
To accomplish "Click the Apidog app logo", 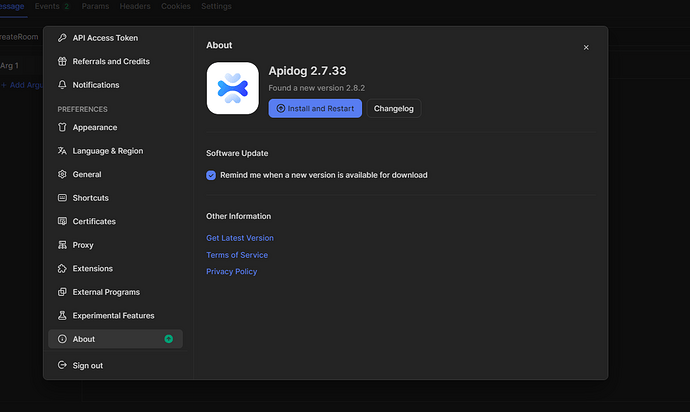I will [x=232, y=89].
